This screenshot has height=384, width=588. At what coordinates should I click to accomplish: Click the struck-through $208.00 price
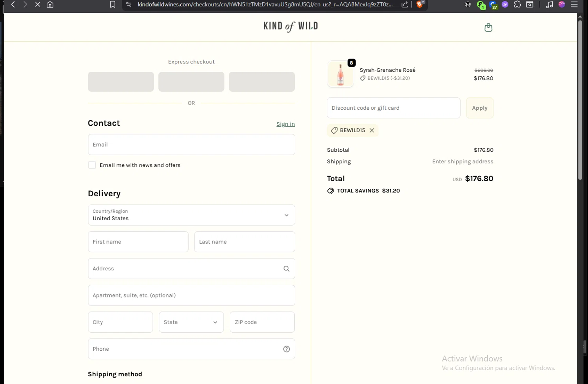pos(484,70)
